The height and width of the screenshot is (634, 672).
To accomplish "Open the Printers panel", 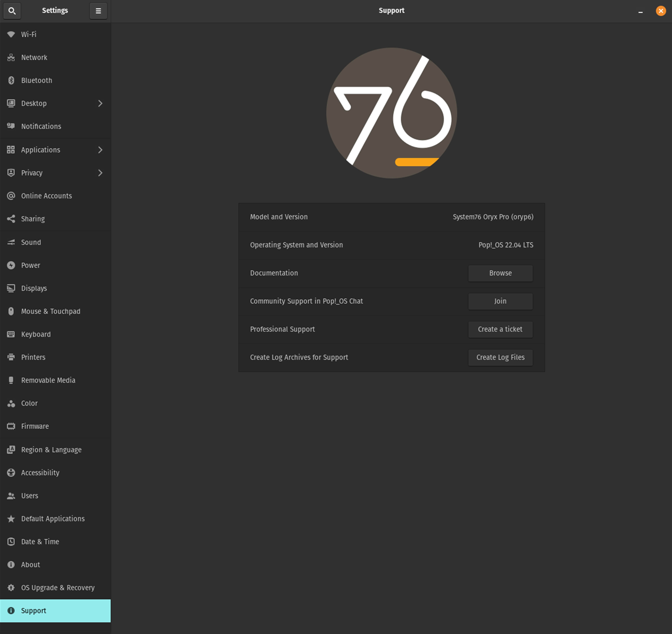I will (x=55, y=357).
